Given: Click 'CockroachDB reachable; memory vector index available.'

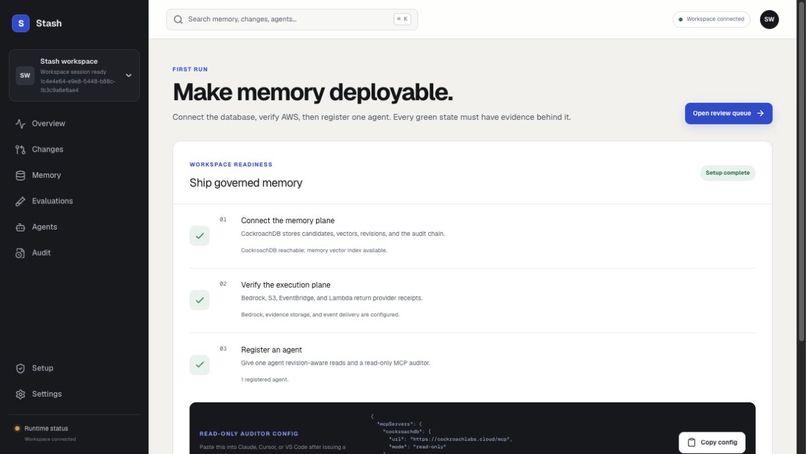Looking at the screenshot, I should [314, 250].
